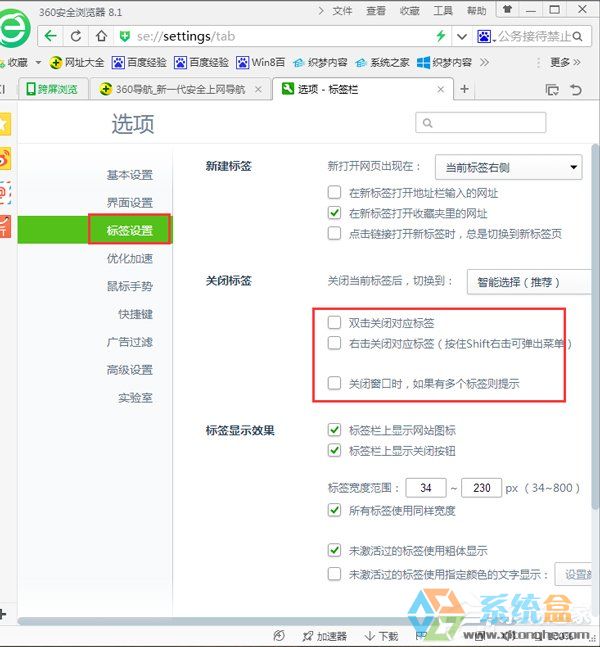Click the maximum tab width field 230
Image resolution: width=600 pixels, height=647 pixels.
482,488
